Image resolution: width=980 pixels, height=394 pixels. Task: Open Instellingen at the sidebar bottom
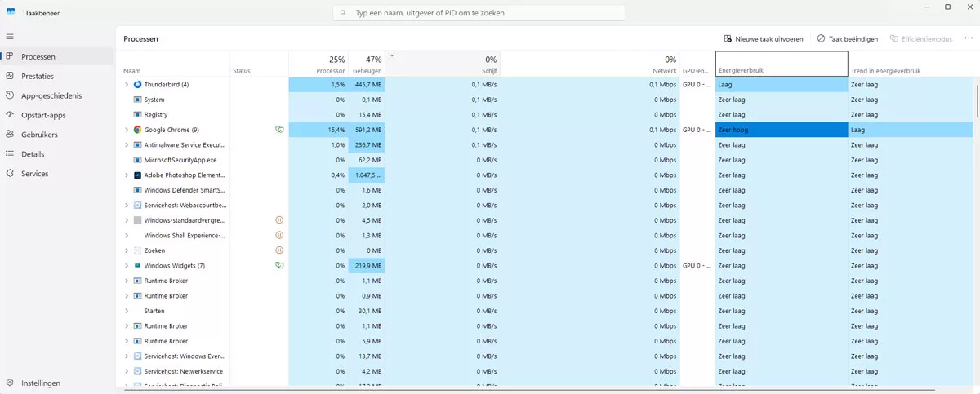[x=56, y=383]
